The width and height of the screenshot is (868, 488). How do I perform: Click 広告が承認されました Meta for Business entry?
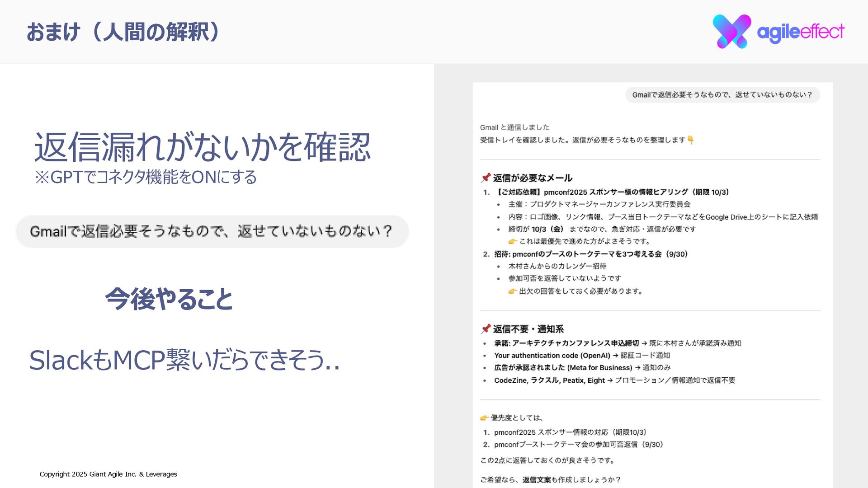563,368
